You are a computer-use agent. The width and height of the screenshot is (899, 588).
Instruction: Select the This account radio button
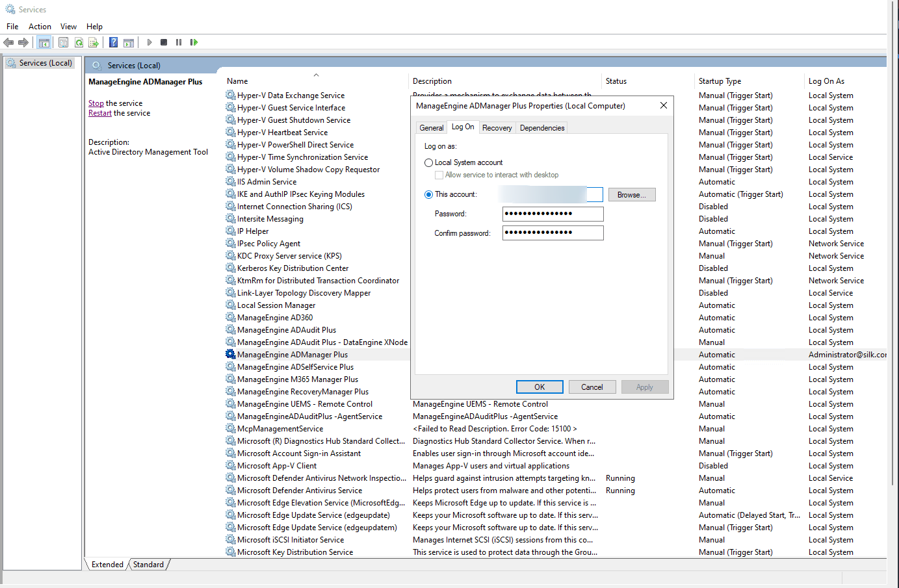click(428, 194)
